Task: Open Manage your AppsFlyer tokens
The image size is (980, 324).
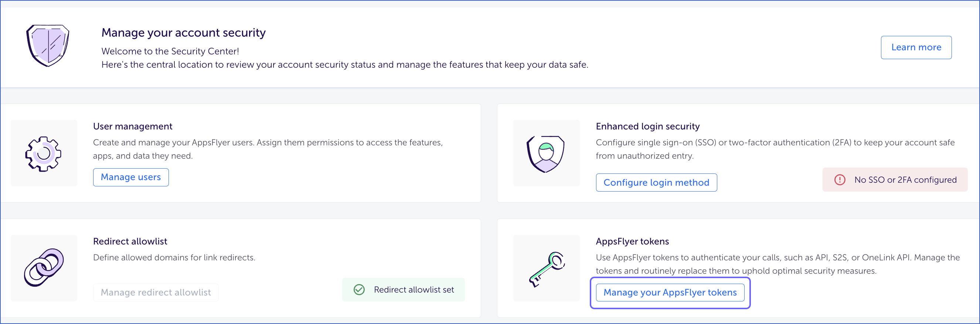Action: [x=670, y=293]
